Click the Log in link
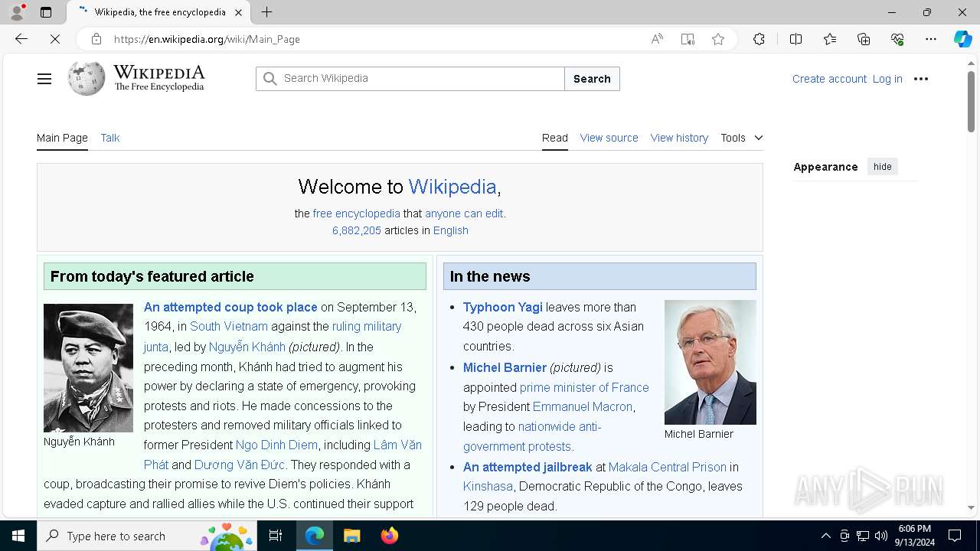The image size is (980, 551). (x=887, y=79)
